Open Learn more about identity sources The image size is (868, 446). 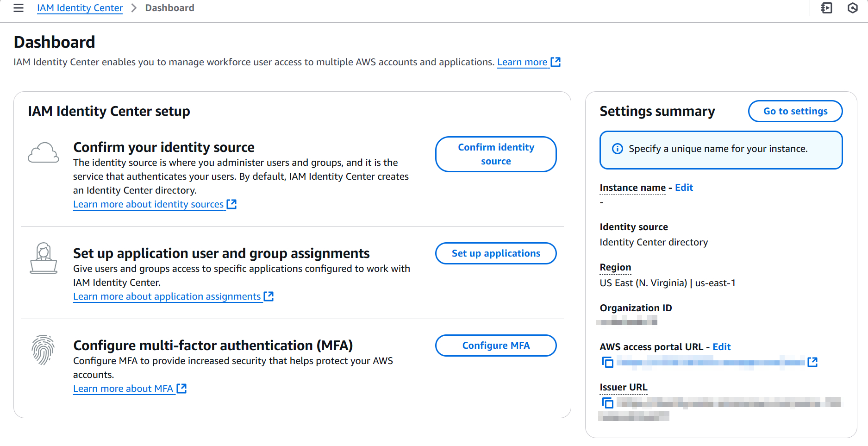tap(148, 204)
